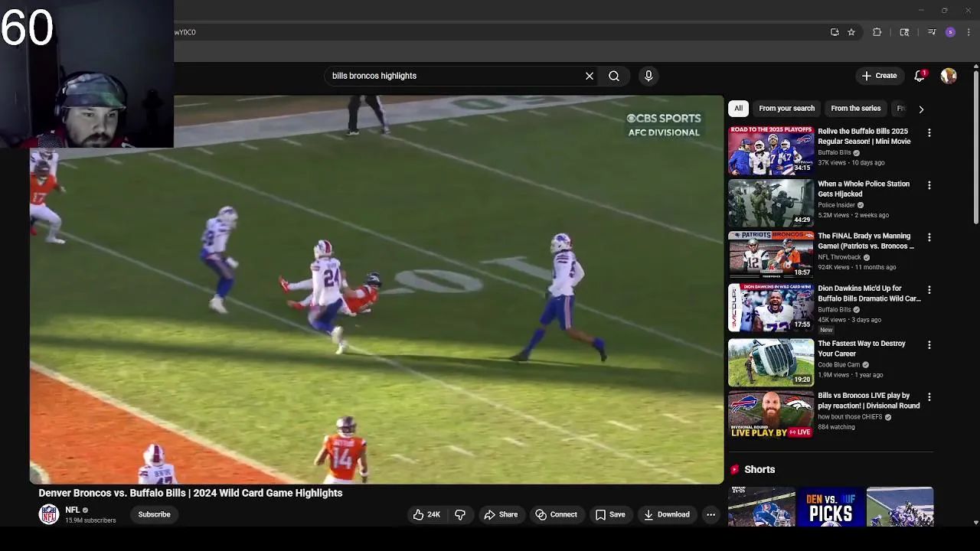Viewport: 980px width, 551px height.
Task: Click the Connect button
Action: (x=556, y=514)
